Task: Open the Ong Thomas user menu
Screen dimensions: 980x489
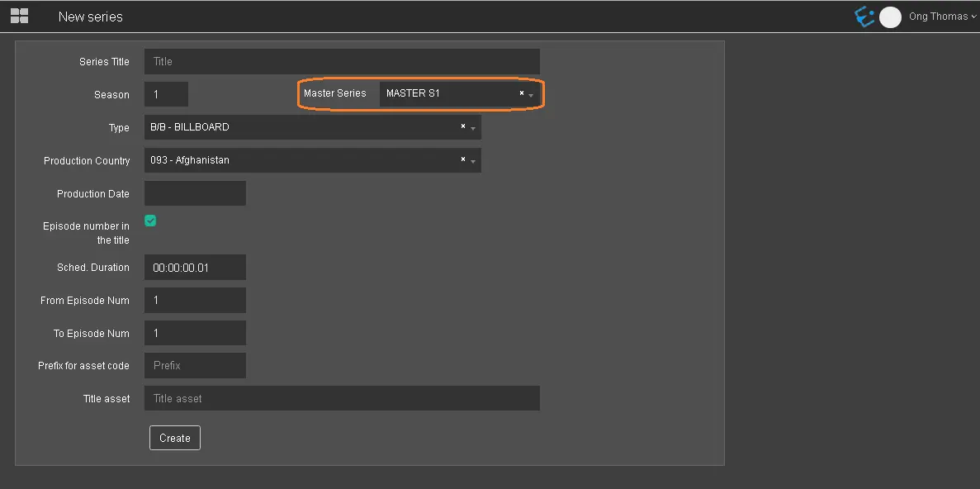Action: [x=941, y=17]
